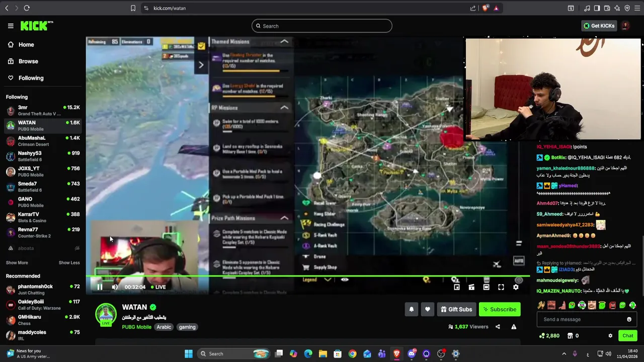Open the chat settings gear

(610, 336)
